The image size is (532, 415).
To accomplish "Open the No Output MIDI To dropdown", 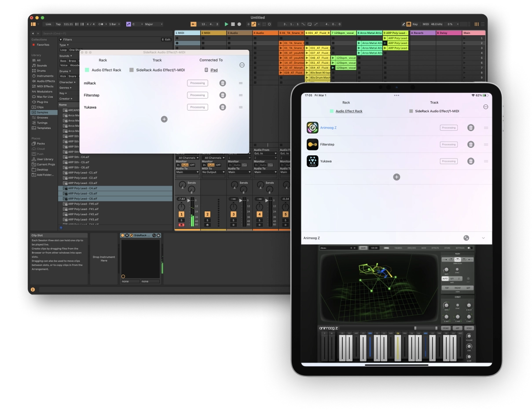I will click(x=213, y=172).
